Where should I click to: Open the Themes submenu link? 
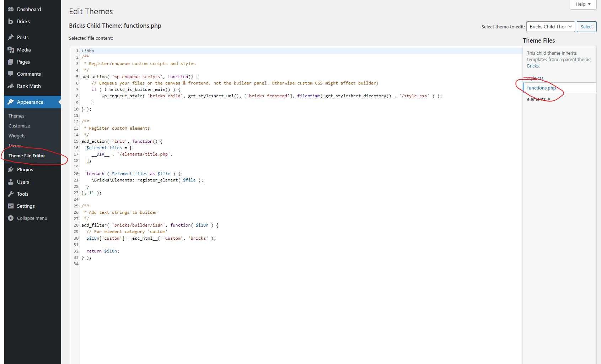pyautogui.click(x=16, y=116)
